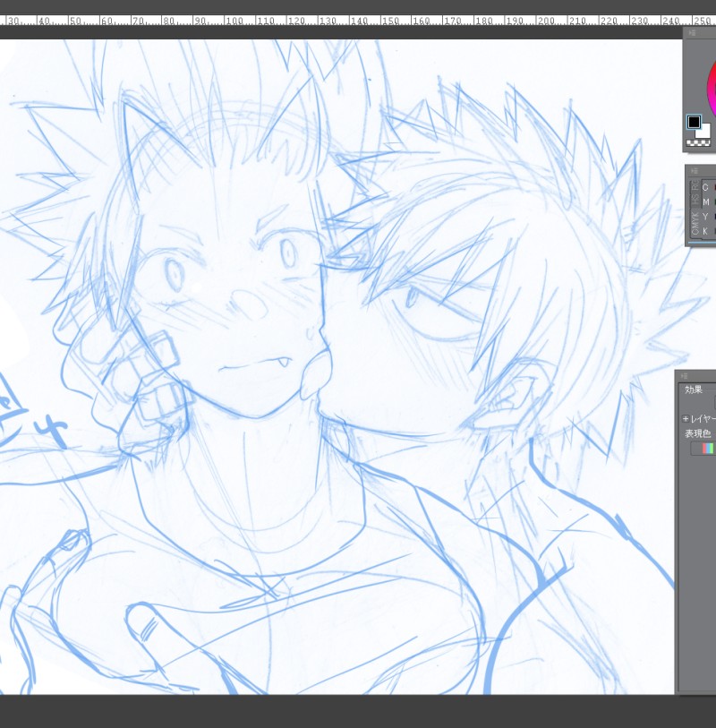Screen dimensions: 716x728
Task: Open the layer property panel menu icon
Action: [x=685, y=375]
